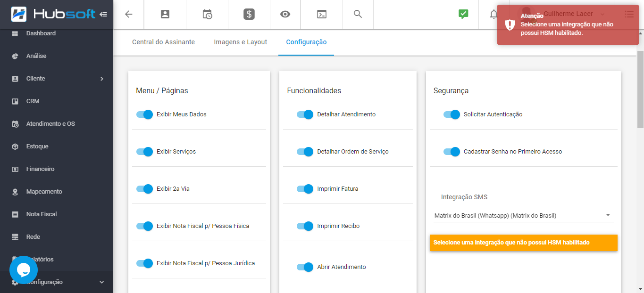Image resolution: width=644 pixels, height=293 pixels.
Task: Click the dollar sign financial icon
Action: pos(249,14)
